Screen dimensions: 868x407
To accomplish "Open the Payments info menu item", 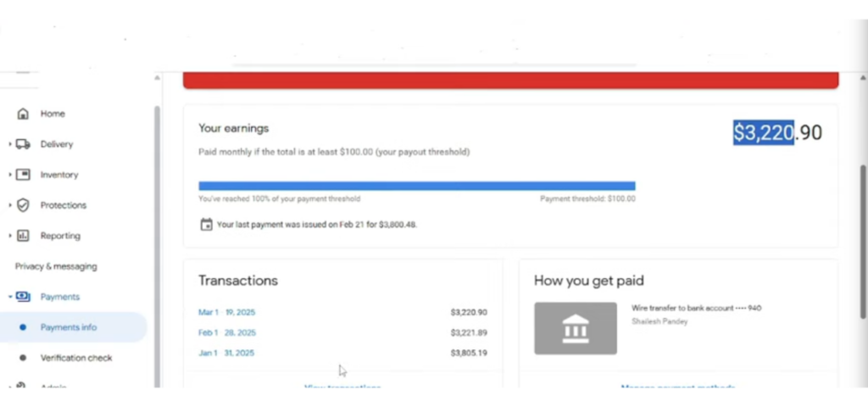I will (x=69, y=327).
